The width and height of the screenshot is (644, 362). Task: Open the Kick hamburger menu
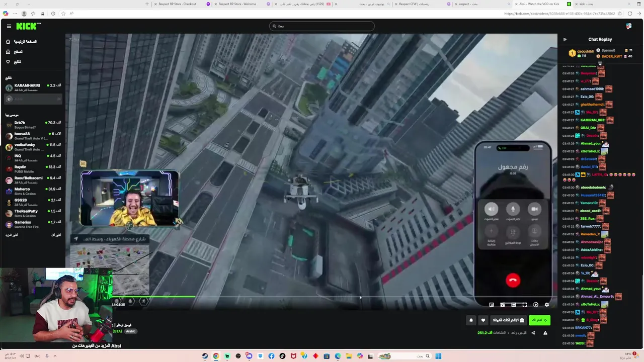[9, 26]
